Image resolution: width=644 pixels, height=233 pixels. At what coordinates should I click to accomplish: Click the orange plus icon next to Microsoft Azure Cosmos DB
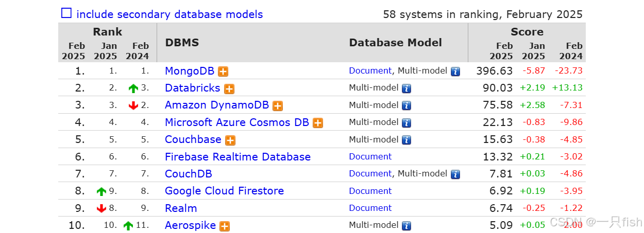click(318, 123)
